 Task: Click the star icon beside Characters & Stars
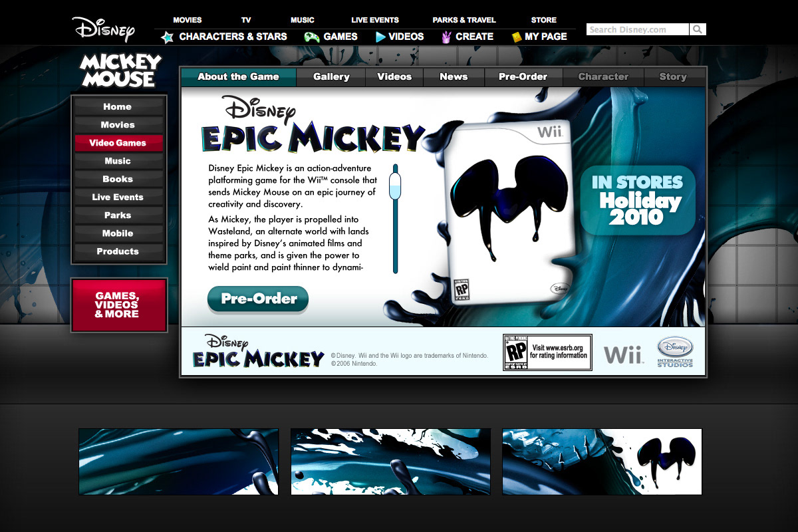pyautogui.click(x=168, y=37)
